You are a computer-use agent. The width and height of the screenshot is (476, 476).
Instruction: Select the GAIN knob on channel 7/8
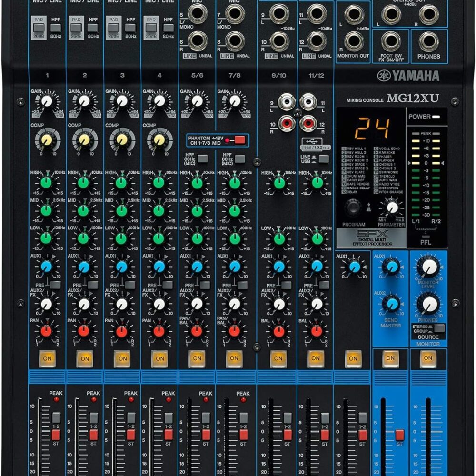[235, 101]
